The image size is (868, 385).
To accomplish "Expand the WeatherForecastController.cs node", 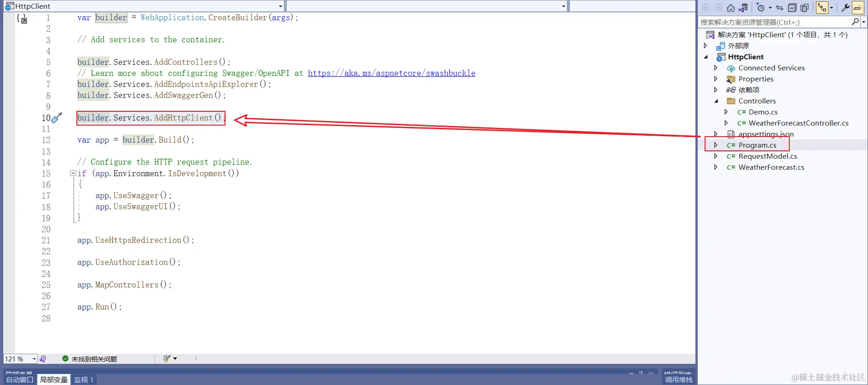I will tap(726, 123).
